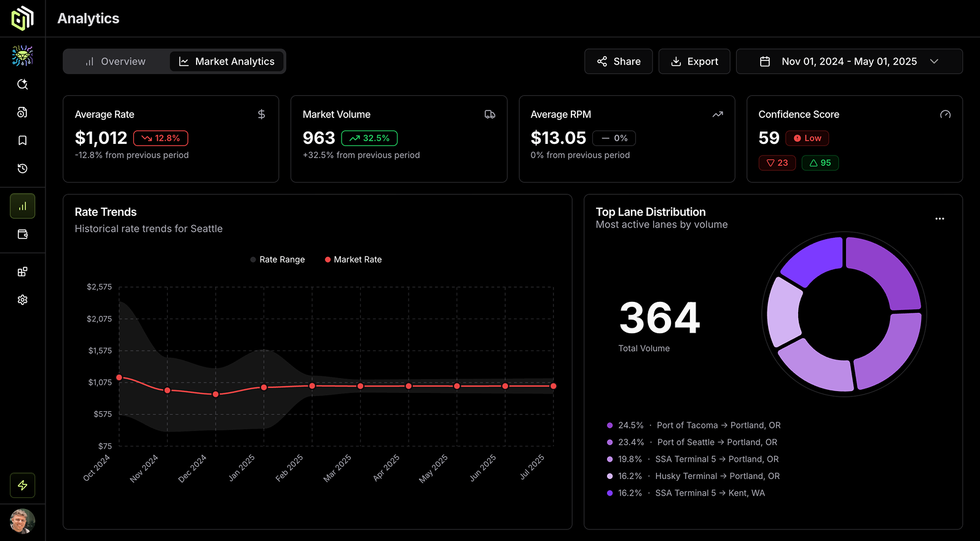Screen dimensions: 980x541
Task: Open the date range dropdown
Action: (x=849, y=61)
